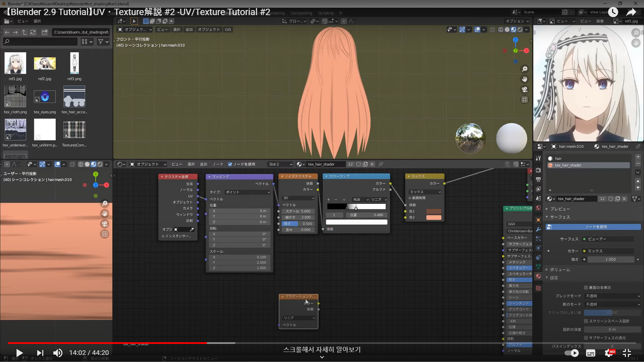Open ブレンドモード dropdown
Screen dimensions: 644x362
[612, 296]
